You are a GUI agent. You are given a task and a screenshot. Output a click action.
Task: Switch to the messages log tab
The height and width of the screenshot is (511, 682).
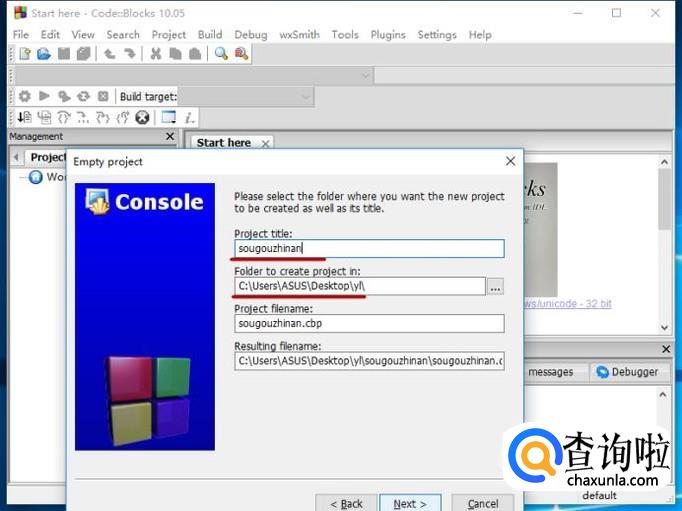pos(551,372)
